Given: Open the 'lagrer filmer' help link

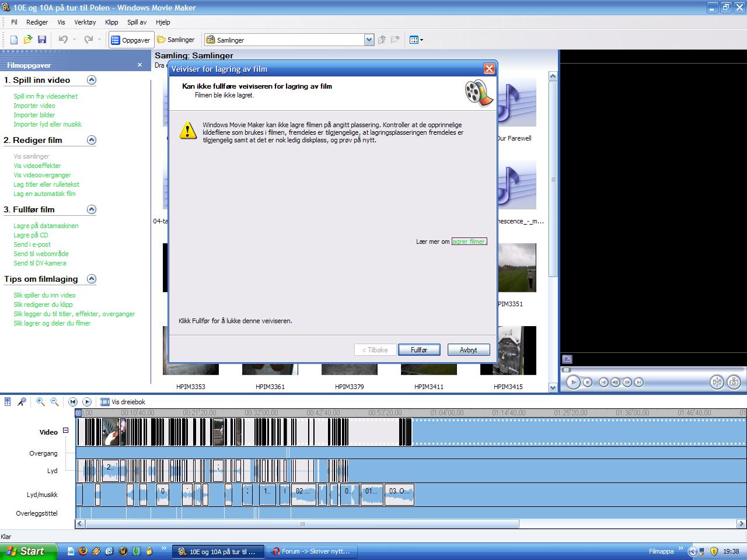Looking at the screenshot, I should (x=469, y=242).
